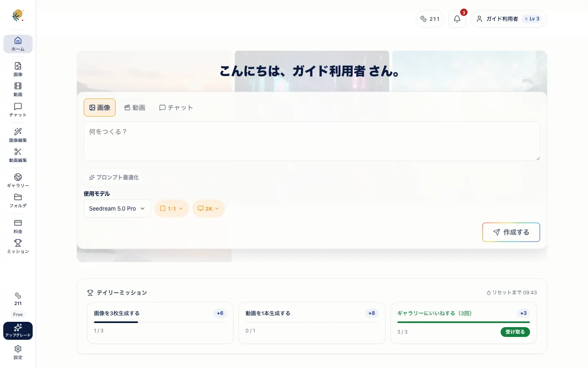Click the Free plan badge
This screenshot has height=368, width=588.
[x=18, y=314]
